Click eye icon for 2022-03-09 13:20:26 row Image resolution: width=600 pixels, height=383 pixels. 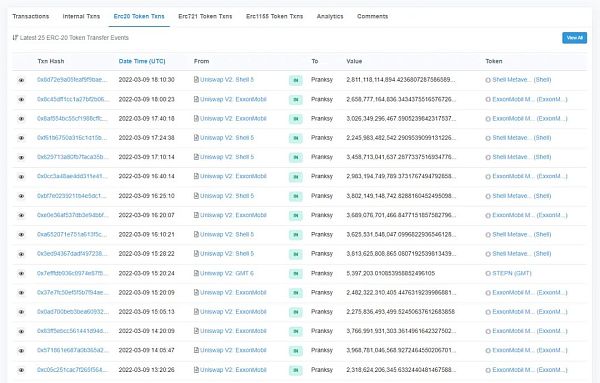click(x=21, y=370)
